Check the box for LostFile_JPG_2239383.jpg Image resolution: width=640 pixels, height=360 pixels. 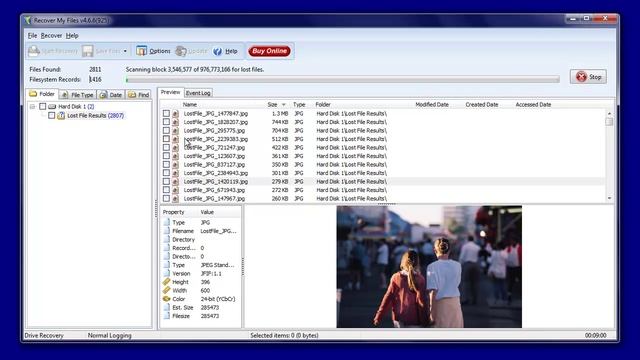point(166,139)
